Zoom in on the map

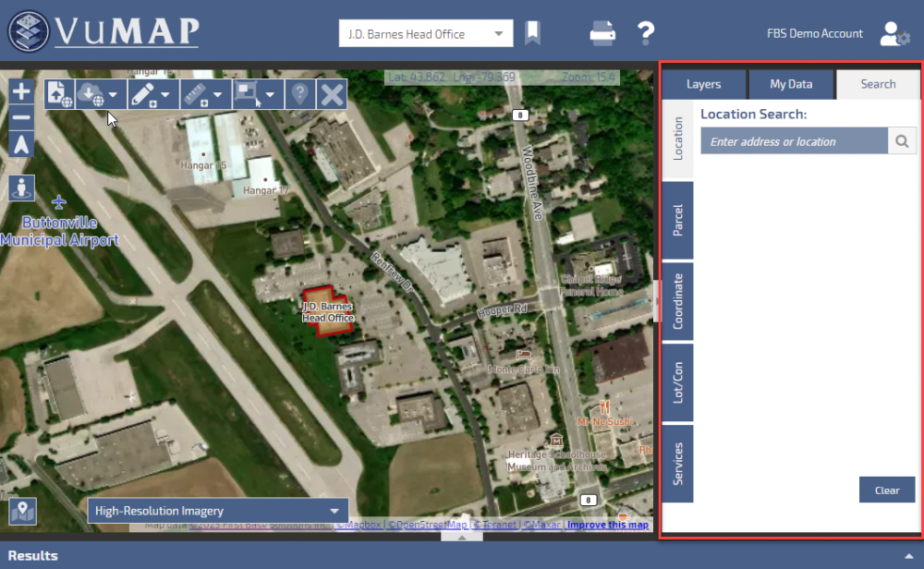point(22,91)
